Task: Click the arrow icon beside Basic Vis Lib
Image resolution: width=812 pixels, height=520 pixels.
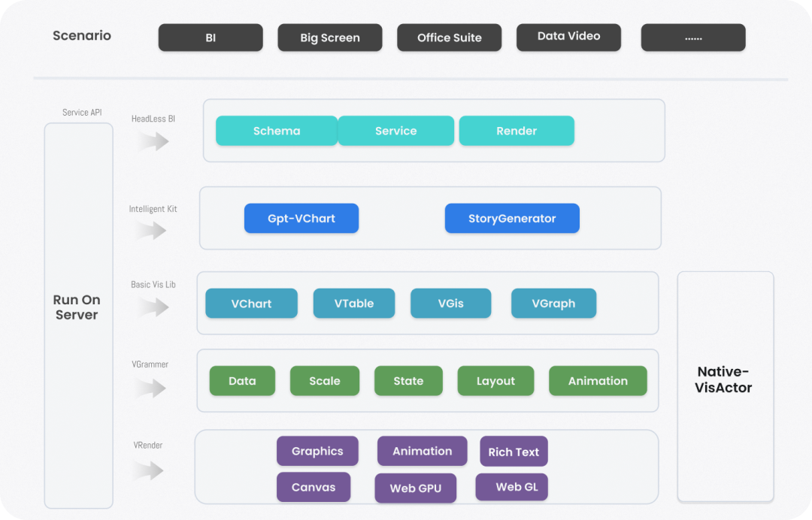Action: [153, 307]
